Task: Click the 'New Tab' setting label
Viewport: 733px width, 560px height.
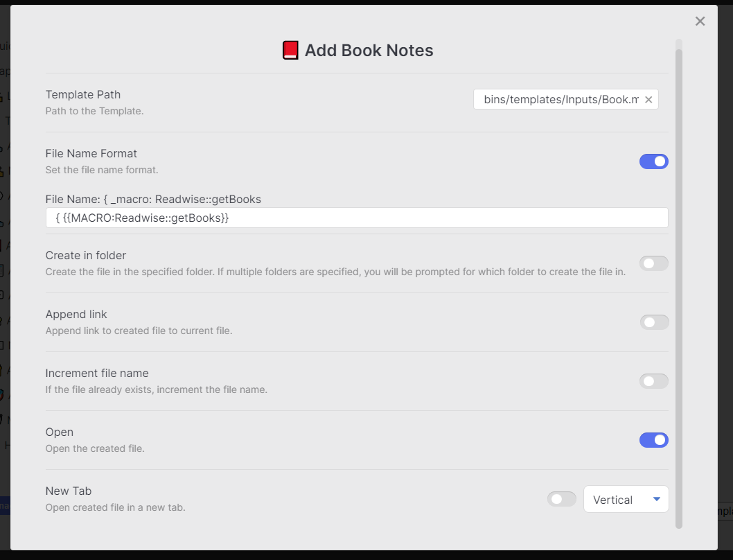Action: [x=68, y=491]
